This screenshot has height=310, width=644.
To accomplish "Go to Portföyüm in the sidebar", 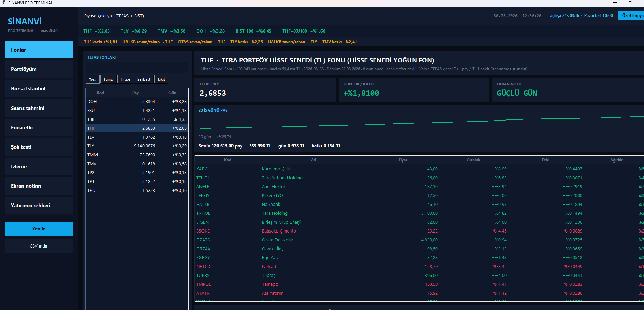I will click(x=39, y=69).
